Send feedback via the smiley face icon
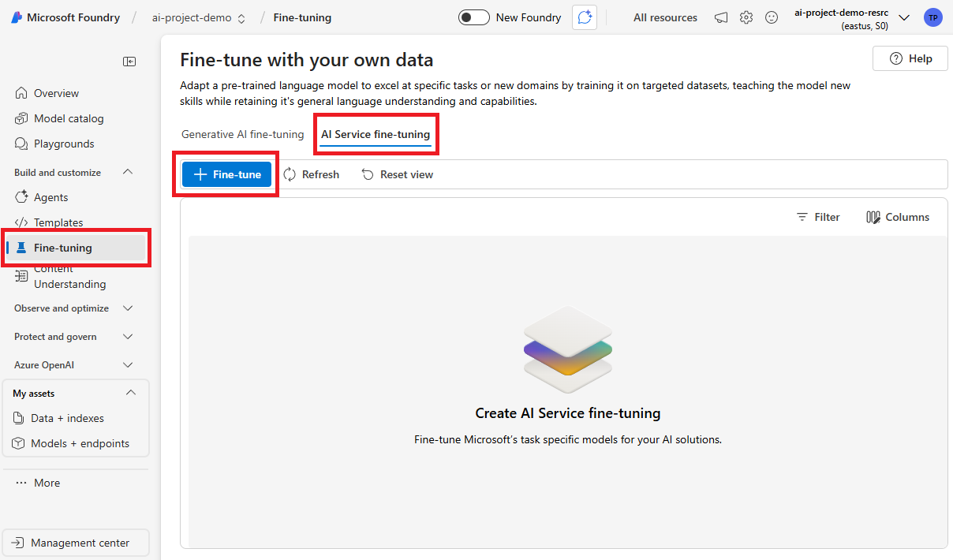This screenshot has width=953, height=560. (772, 17)
